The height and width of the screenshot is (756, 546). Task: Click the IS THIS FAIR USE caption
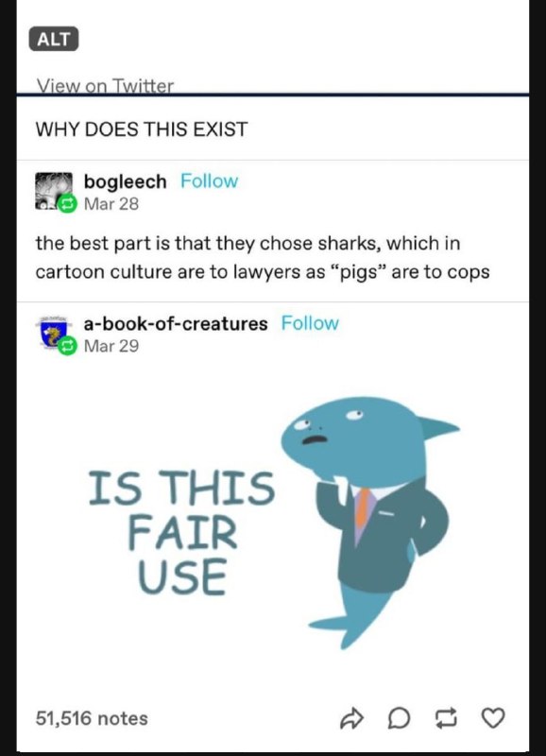click(x=182, y=532)
